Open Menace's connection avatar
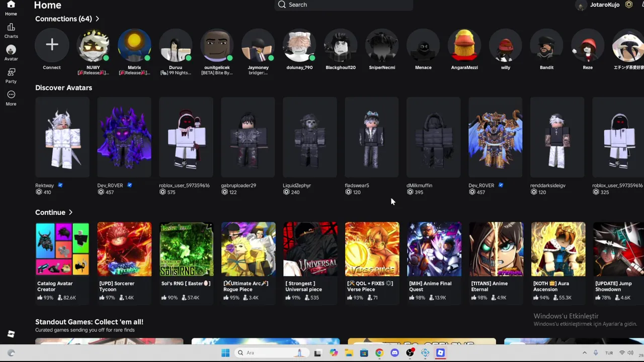The height and width of the screenshot is (362, 644). 423,45
